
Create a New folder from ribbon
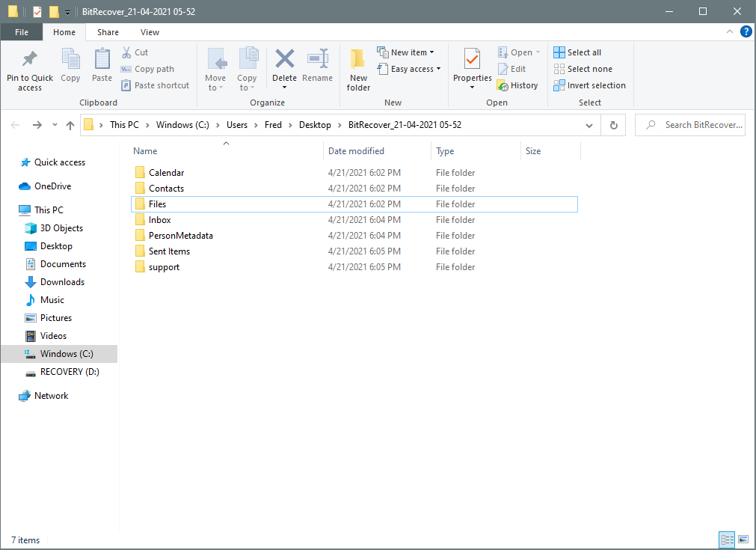pos(358,70)
